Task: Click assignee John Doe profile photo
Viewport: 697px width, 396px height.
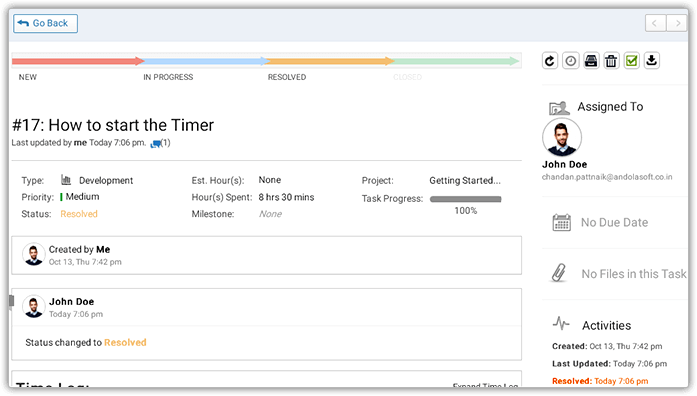Action: pyautogui.click(x=562, y=137)
